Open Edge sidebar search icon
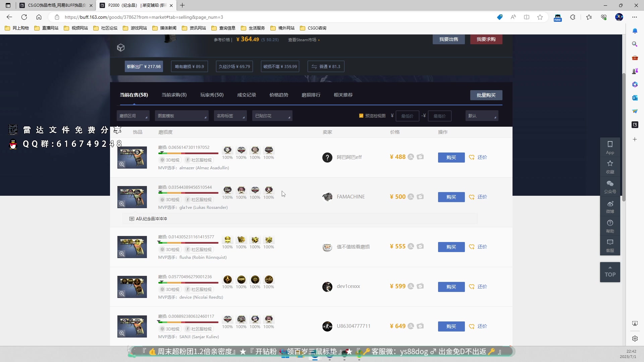The height and width of the screenshot is (362, 644). [x=635, y=44]
